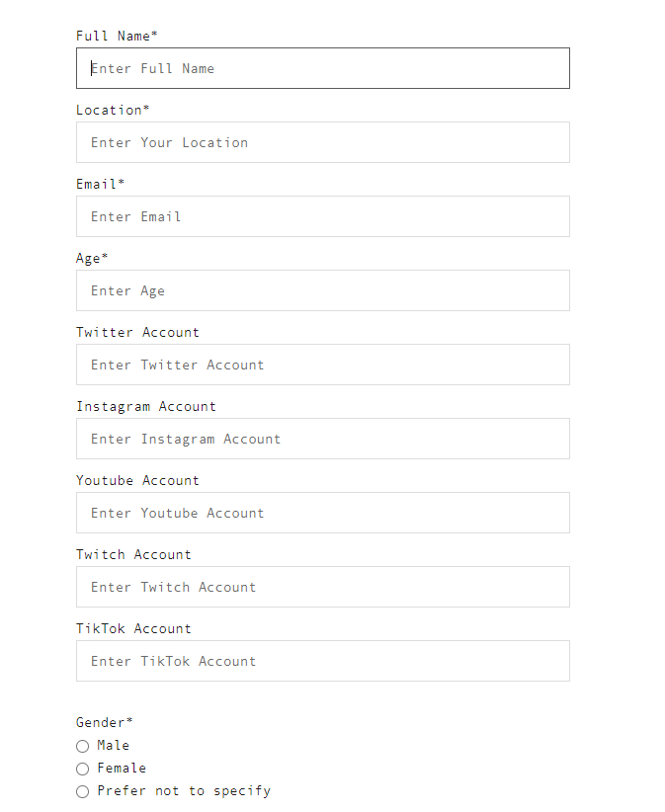This screenshot has width=665, height=812.
Task: Click the Enter Email text box
Action: [x=323, y=216]
